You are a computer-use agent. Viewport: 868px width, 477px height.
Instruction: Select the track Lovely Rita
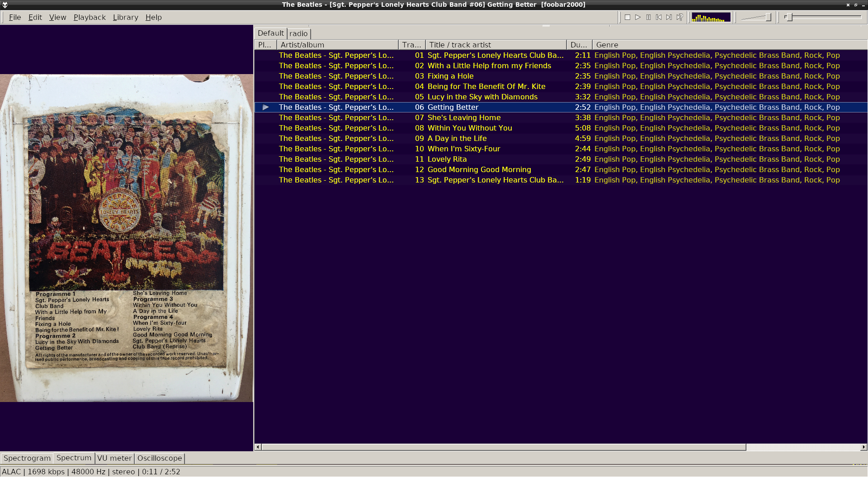(x=561, y=159)
